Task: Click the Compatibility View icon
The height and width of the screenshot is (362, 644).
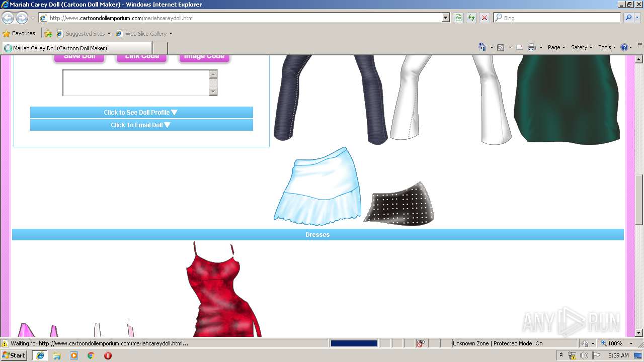Action: click(458, 18)
